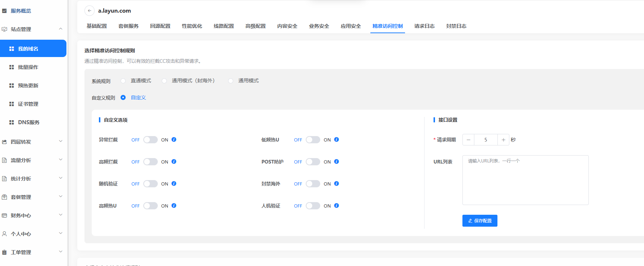Open 服务概览 from the sidebar

point(21,11)
